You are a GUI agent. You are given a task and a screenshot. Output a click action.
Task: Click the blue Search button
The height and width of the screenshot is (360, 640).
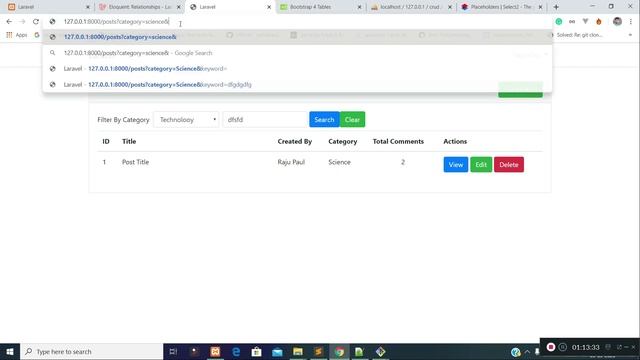click(324, 120)
